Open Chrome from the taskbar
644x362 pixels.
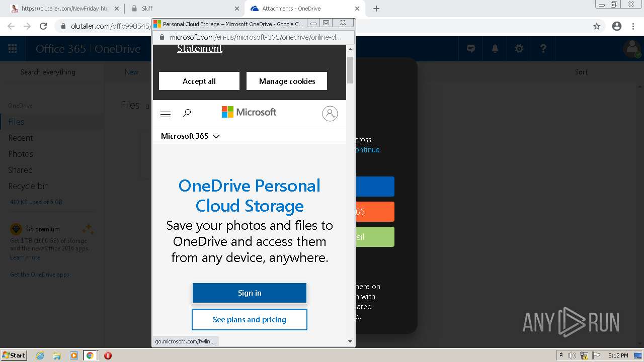click(x=90, y=355)
